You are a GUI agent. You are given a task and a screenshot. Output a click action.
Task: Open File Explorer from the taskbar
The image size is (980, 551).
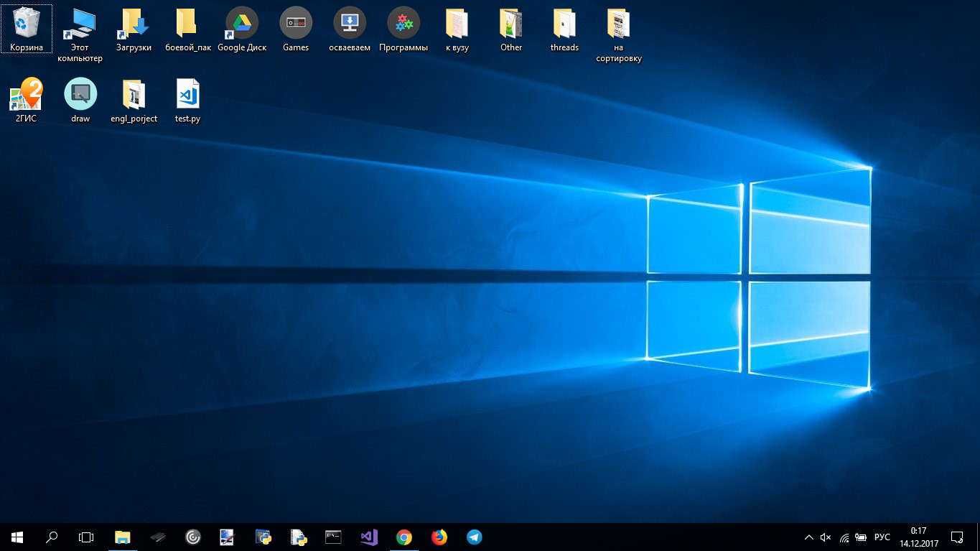[x=123, y=537]
